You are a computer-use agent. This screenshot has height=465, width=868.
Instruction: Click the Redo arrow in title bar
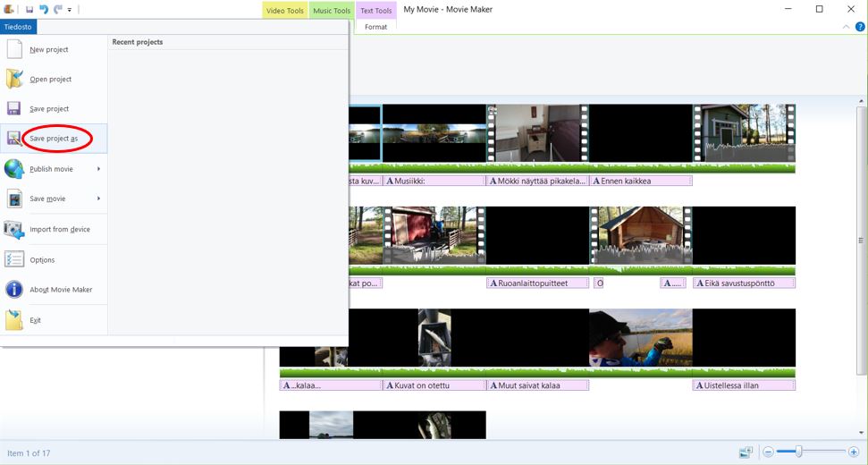(58, 9)
